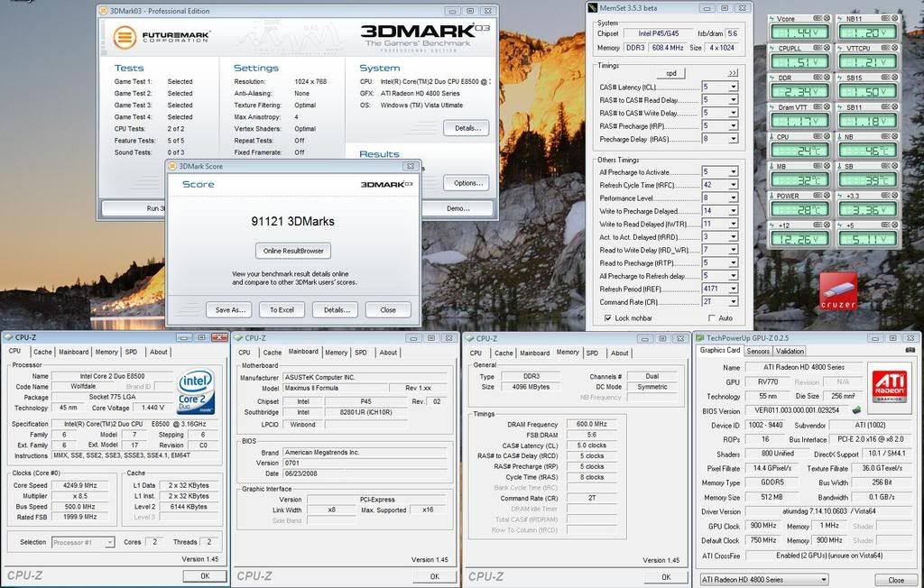Open the RAS# Precharge (tRP) dropdown
This screenshot has height=588, width=924.
click(x=733, y=126)
